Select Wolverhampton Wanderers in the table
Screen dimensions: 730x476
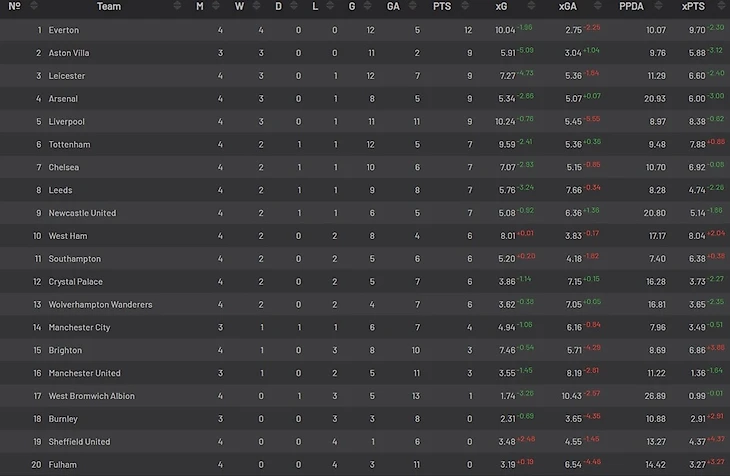[100, 305]
